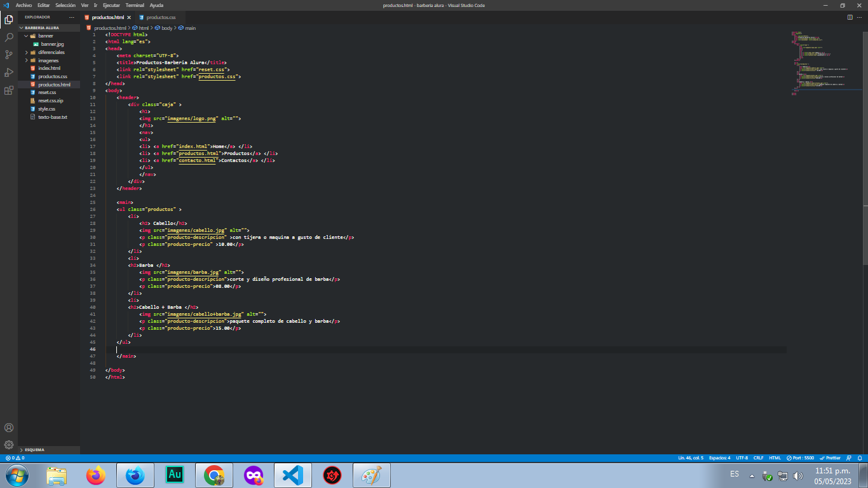
Task: Click the VS Code logo icon in title bar
Action: click(x=6, y=5)
